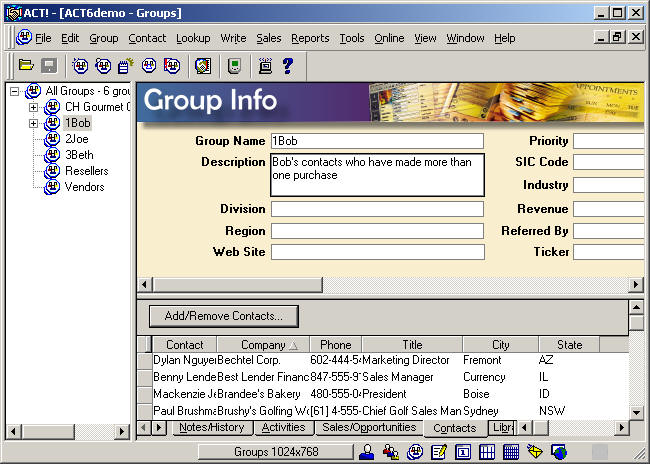Sort by the Phone column header
Viewport: 650px width, 464px height.
click(x=335, y=345)
